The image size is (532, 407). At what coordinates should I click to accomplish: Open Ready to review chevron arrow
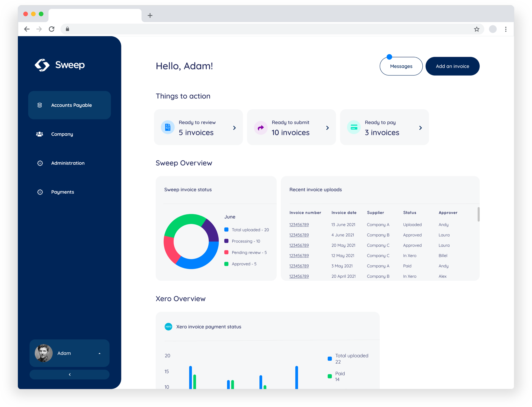tap(234, 128)
